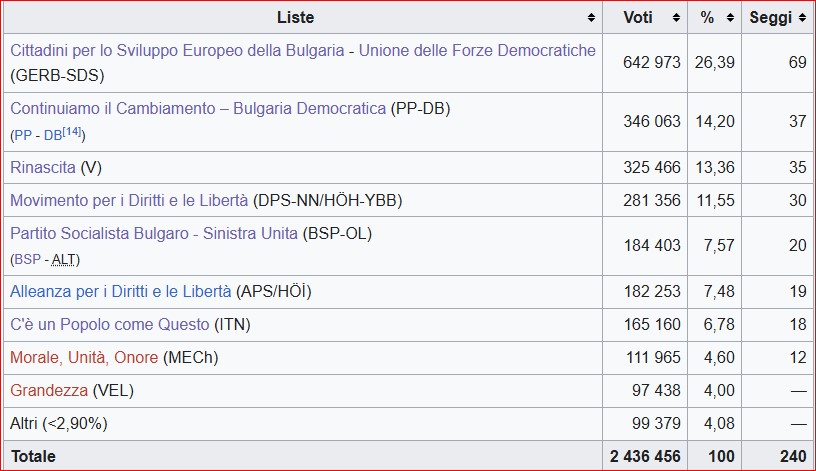Sort table by Seggi column arrows
This screenshot has width=816, height=471.
pos(800,18)
